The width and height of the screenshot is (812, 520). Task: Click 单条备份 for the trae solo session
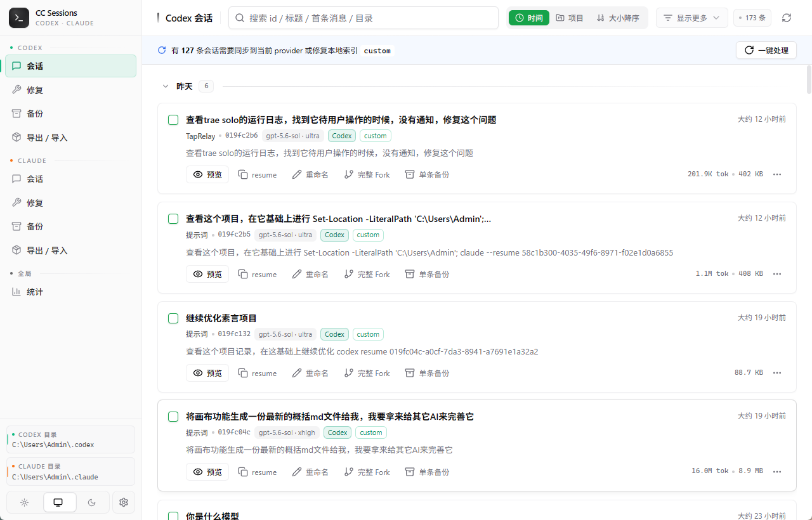click(x=427, y=174)
